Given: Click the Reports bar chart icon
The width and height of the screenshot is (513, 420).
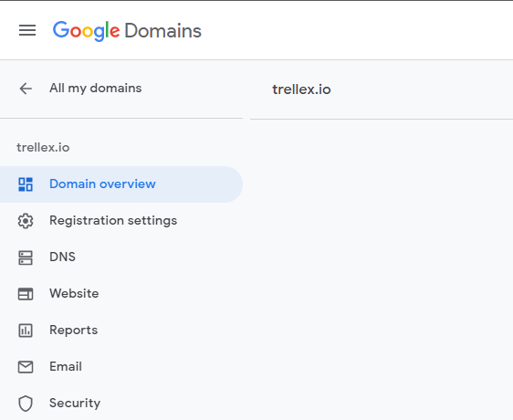Looking at the screenshot, I should (26, 331).
